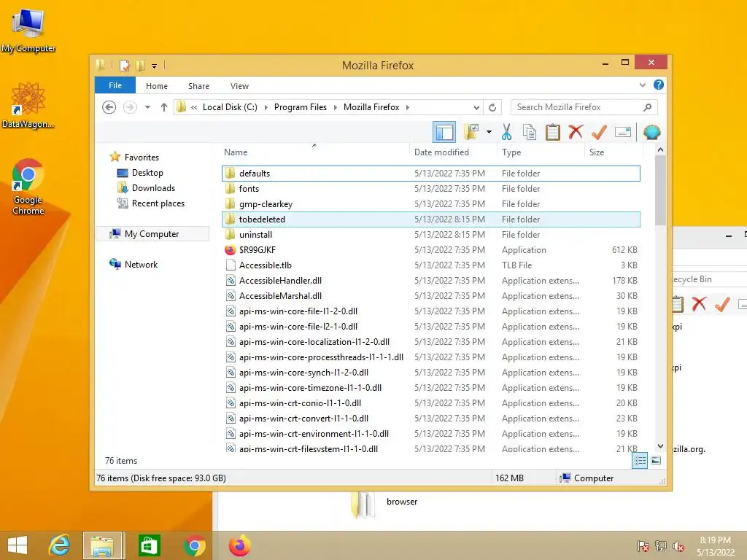Expand the arrow after Mozilla Firefox breadcrumb
747x560 pixels.
[x=407, y=107]
